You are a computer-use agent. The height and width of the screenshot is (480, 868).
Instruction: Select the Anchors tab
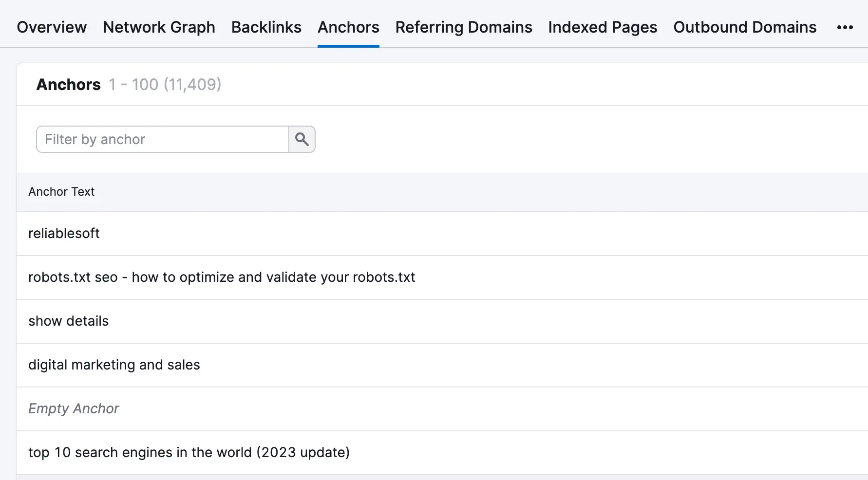(x=348, y=27)
